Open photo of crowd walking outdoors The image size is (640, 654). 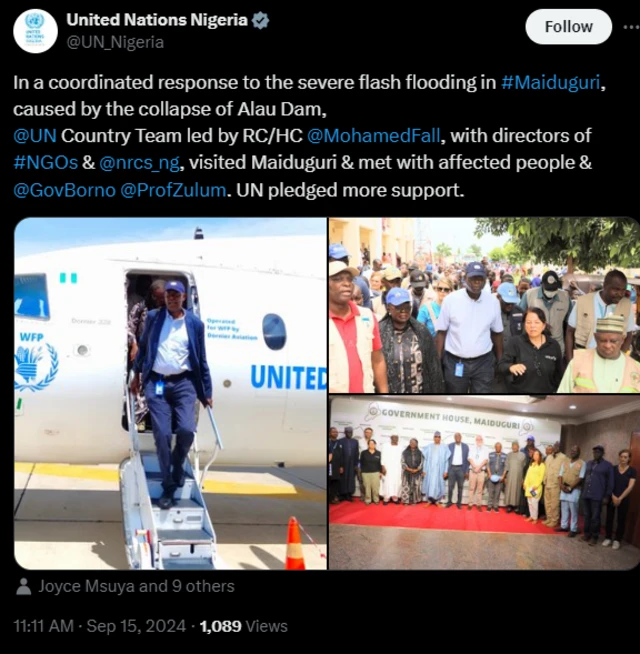tap(484, 305)
